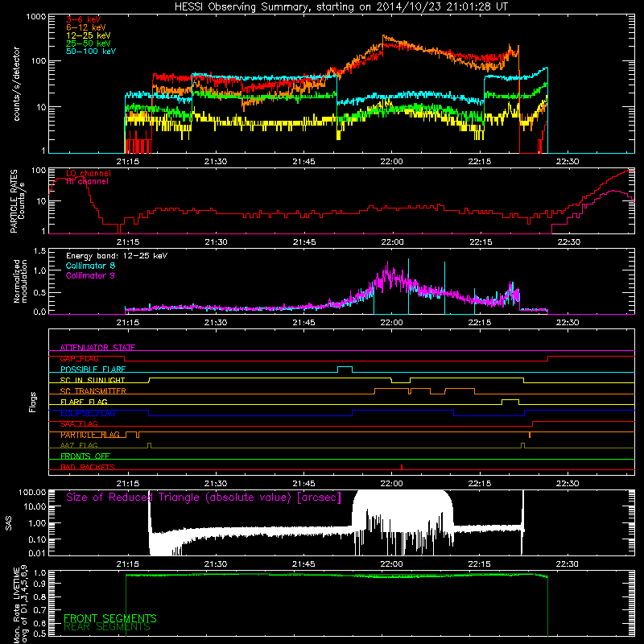
Task: Click the 22:15 tick label under the modulation plot
Action: [479, 323]
